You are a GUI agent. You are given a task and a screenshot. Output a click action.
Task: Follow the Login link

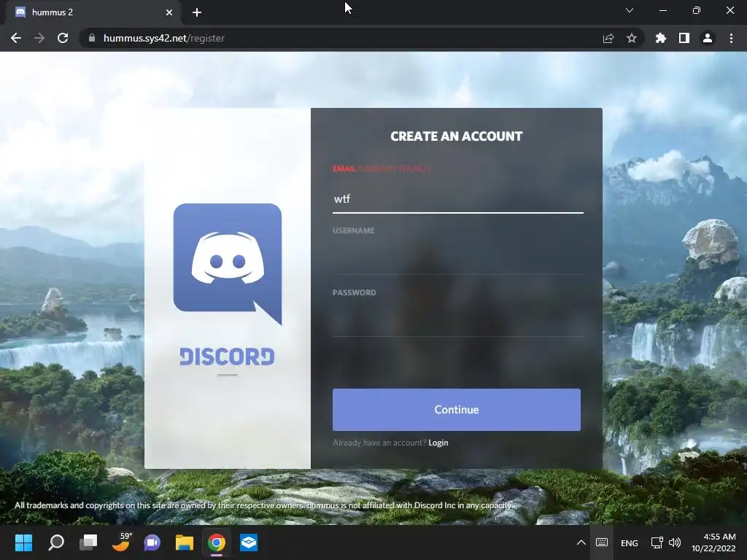point(438,443)
